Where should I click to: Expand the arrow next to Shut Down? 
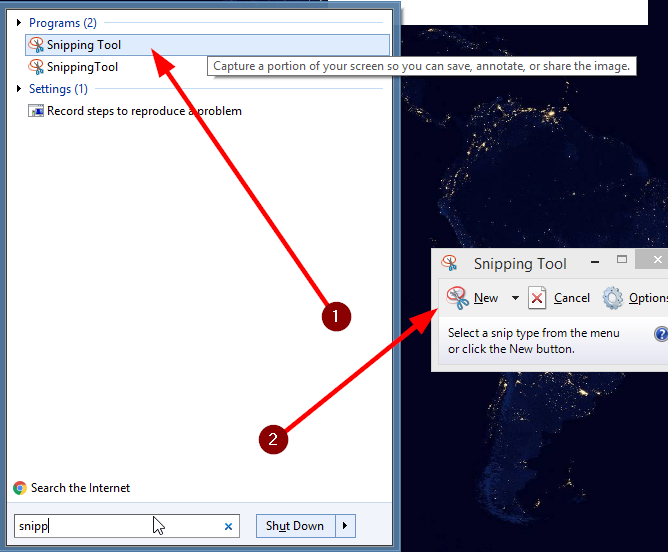pyautogui.click(x=345, y=526)
